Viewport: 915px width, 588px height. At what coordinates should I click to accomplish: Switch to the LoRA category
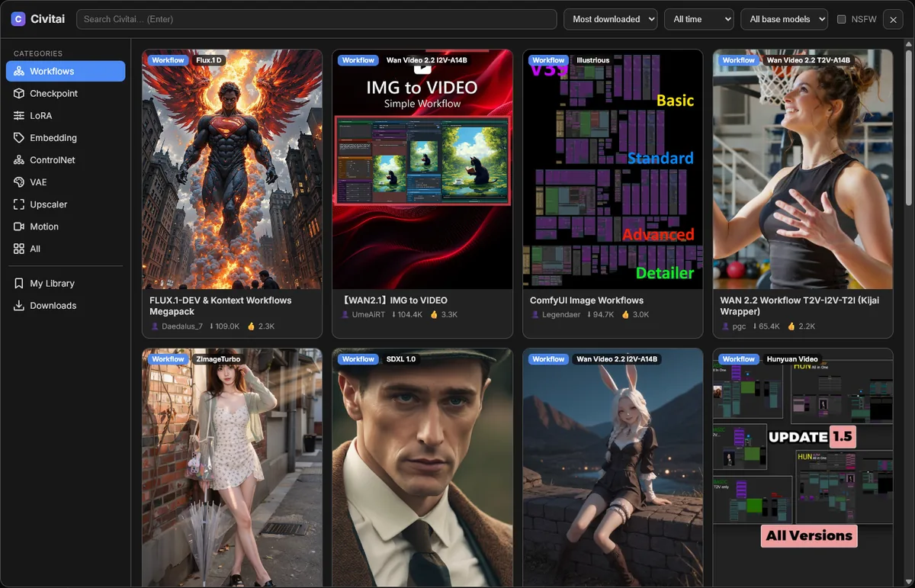[x=66, y=115]
